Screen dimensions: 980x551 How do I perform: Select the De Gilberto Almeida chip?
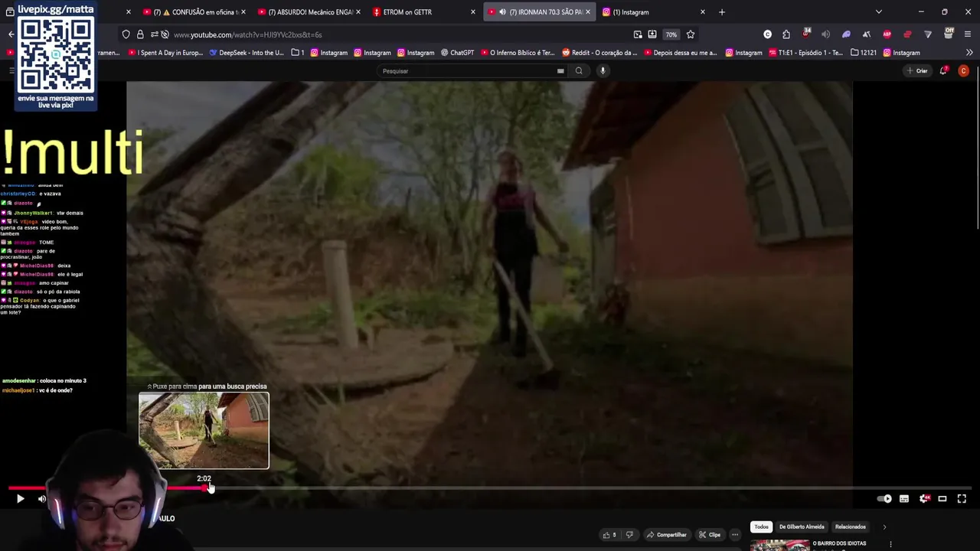pos(802,527)
